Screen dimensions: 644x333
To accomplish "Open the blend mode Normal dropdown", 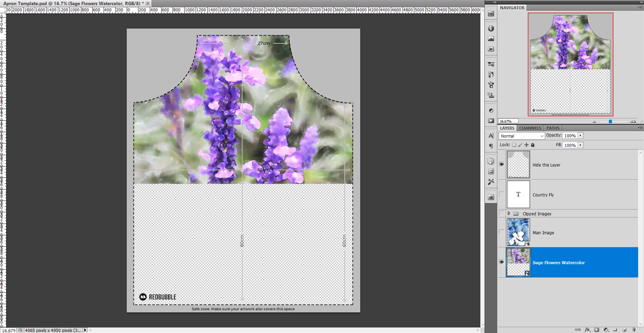I will (x=522, y=136).
